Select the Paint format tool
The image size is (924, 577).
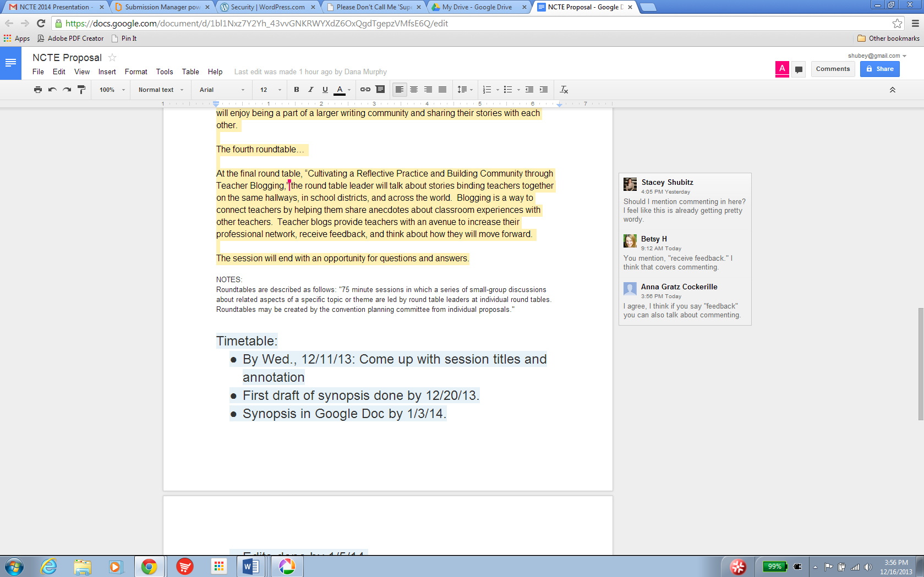coord(81,90)
